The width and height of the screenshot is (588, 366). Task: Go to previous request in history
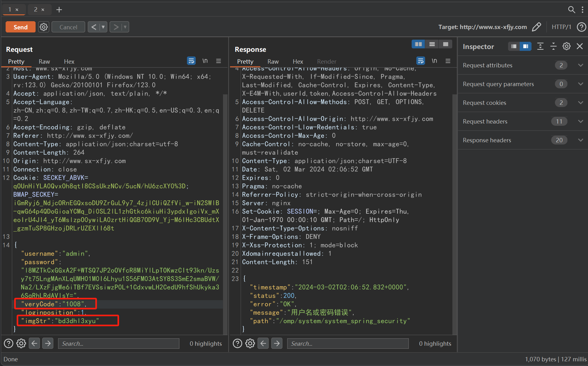click(x=94, y=27)
